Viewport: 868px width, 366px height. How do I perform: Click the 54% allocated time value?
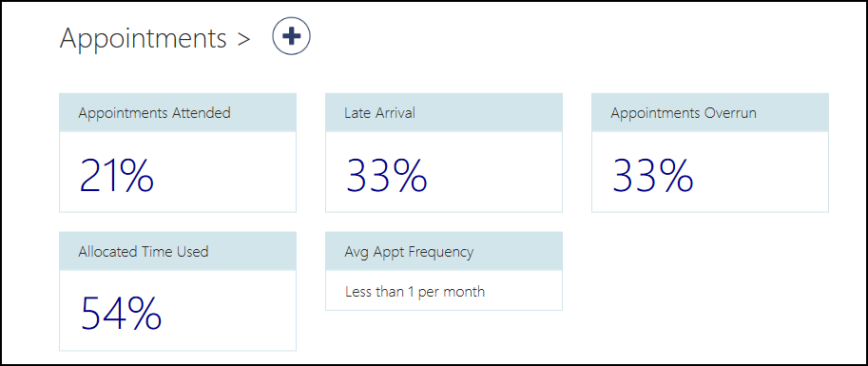pos(121,313)
